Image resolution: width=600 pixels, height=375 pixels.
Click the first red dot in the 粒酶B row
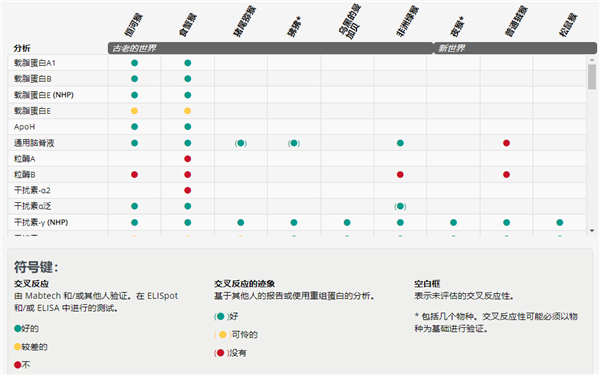coord(134,174)
